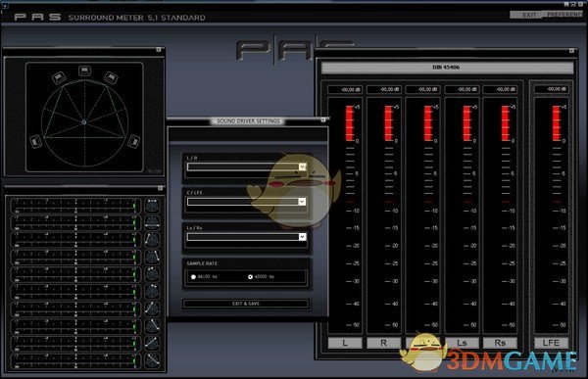
Task: Close the surround scope panel
Action: (159, 50)
